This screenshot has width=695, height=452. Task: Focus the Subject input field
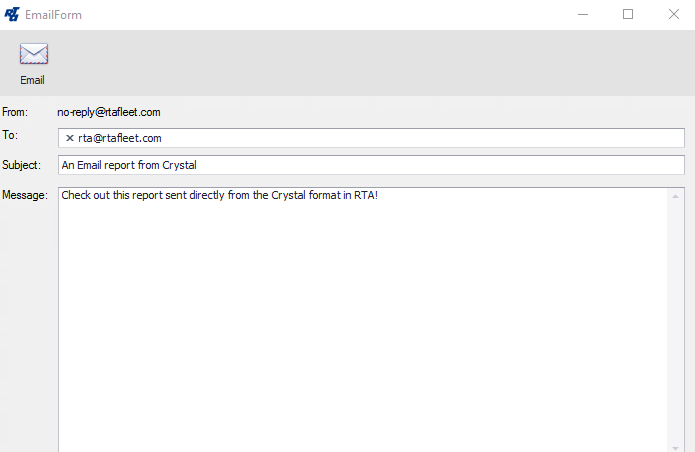[371, 165]
